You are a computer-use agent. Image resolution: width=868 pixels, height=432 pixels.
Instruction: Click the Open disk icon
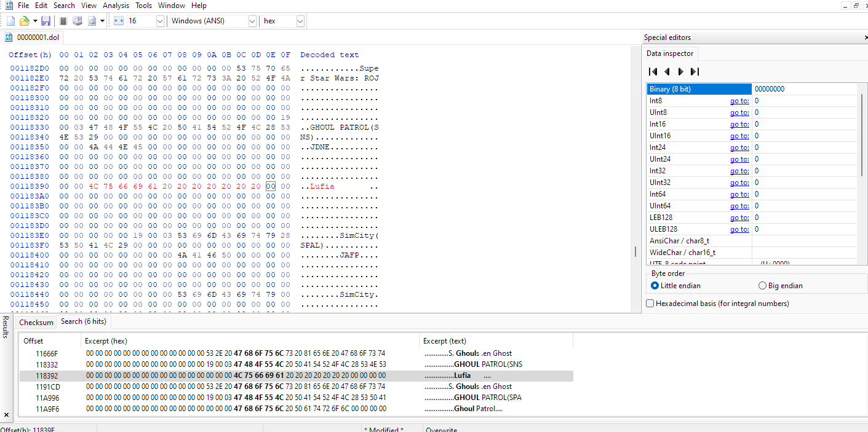tap(78, 21)
